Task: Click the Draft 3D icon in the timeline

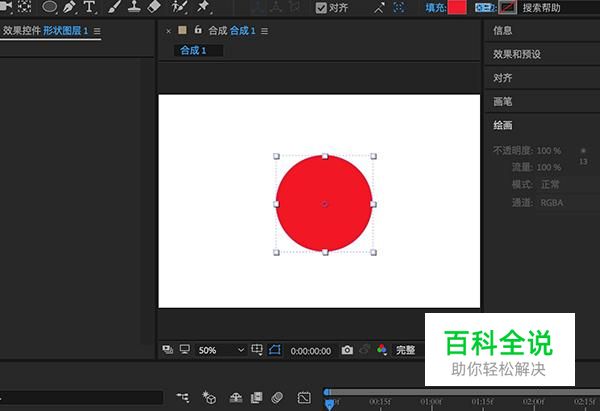Action: [x=209, y=398]
